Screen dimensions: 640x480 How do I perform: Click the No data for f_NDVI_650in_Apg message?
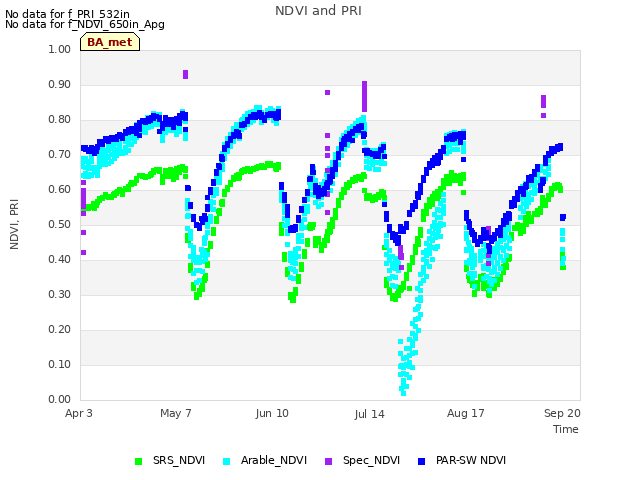[85, 24]
